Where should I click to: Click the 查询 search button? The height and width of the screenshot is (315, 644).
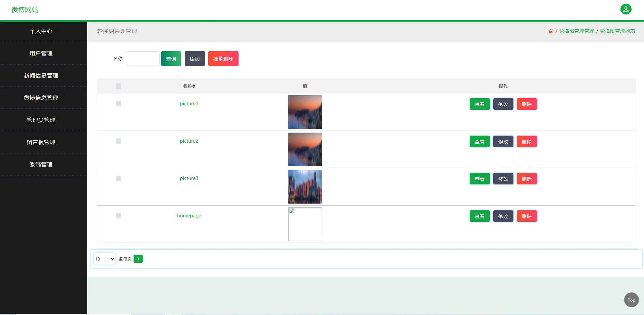pos(171,59)
